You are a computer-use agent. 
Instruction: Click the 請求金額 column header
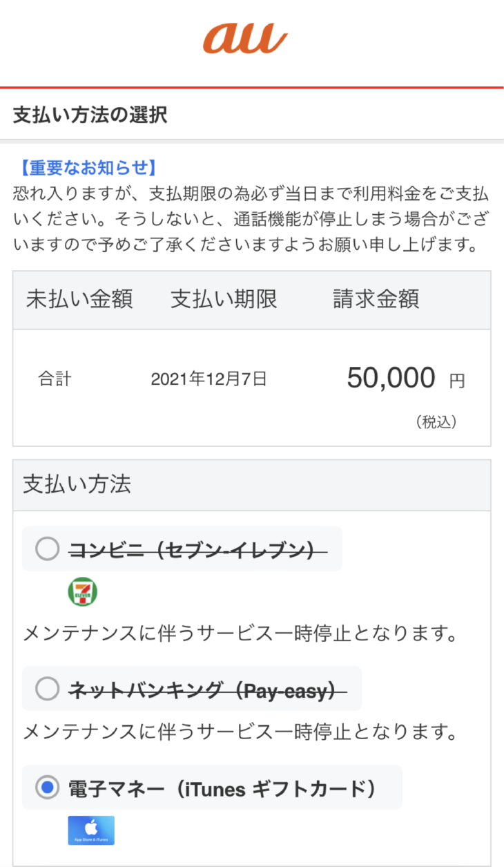tap(376, 299)
